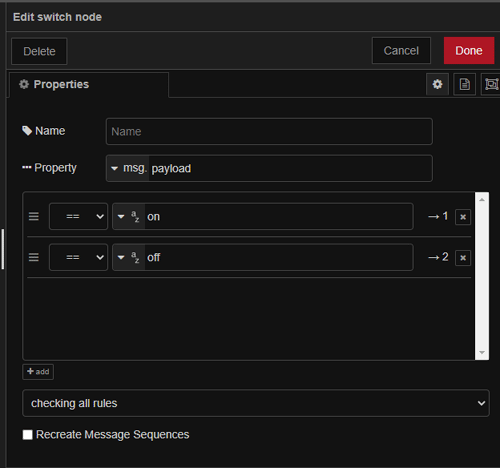Toggle Recreate Message Sequences checkbox
The height and width of the screenshot is (468, 500).
tap(28, 435)
